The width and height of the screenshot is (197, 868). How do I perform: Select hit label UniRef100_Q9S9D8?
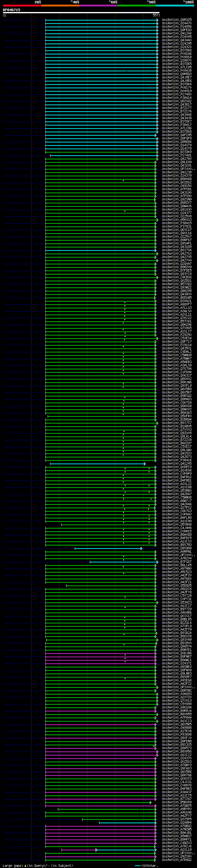click(x=177, y=548)
